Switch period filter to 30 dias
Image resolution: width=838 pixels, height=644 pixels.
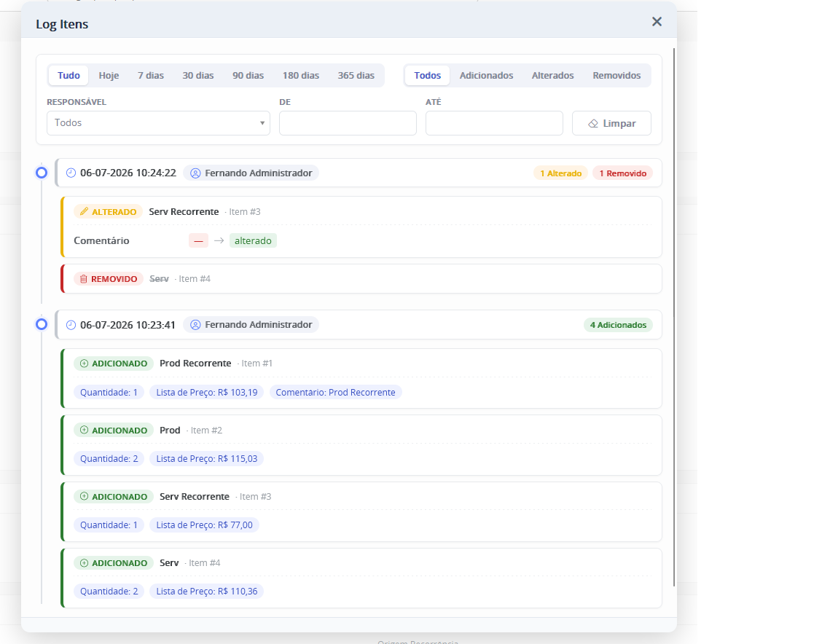coord(197,75)
